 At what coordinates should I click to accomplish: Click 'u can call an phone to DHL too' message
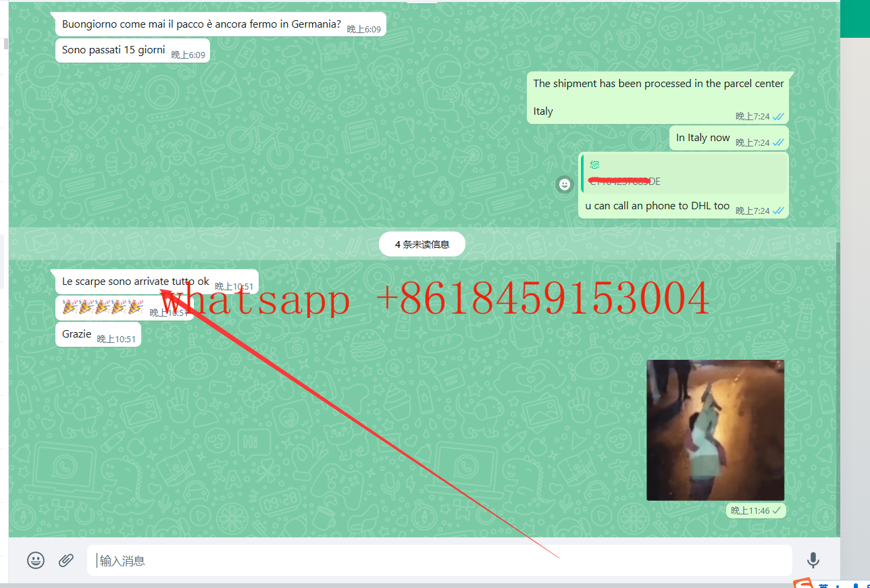tap(657, 206)
